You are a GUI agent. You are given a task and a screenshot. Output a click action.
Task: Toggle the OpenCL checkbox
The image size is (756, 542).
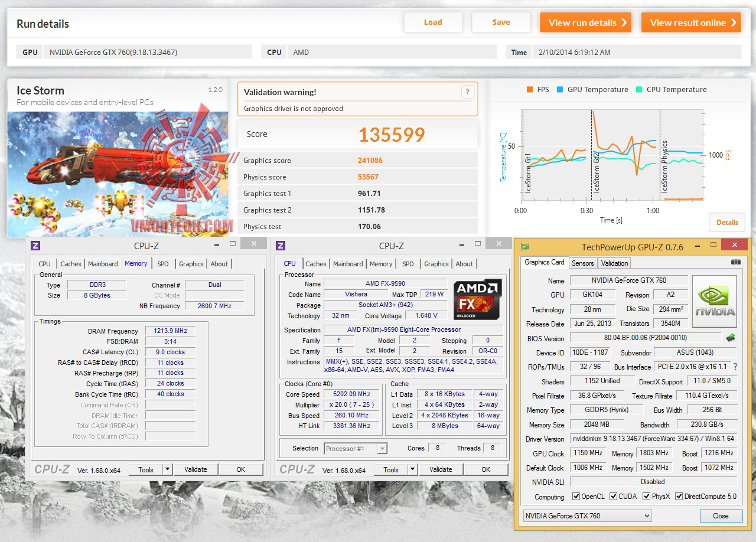576,497
